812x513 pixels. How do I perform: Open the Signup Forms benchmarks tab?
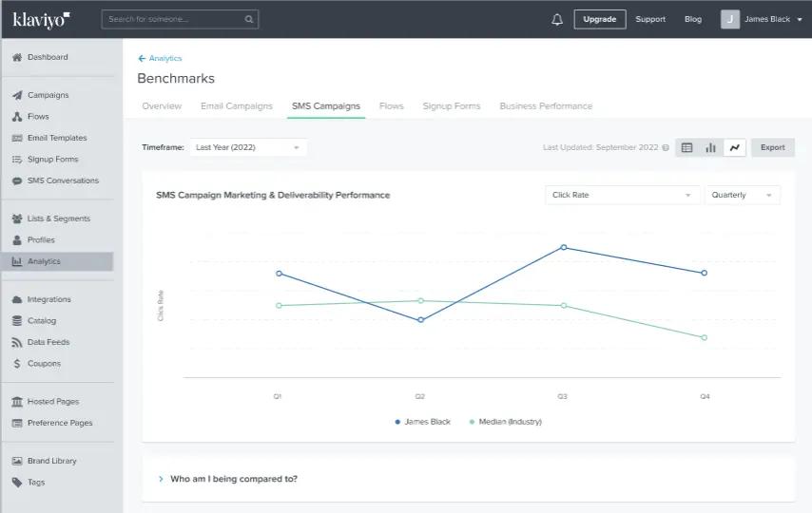point(451,106)
